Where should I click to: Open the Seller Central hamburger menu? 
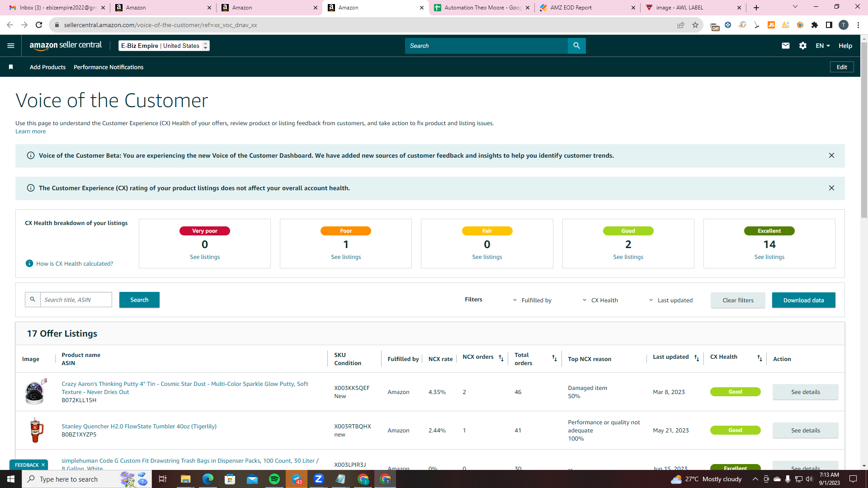coord(11,46)
